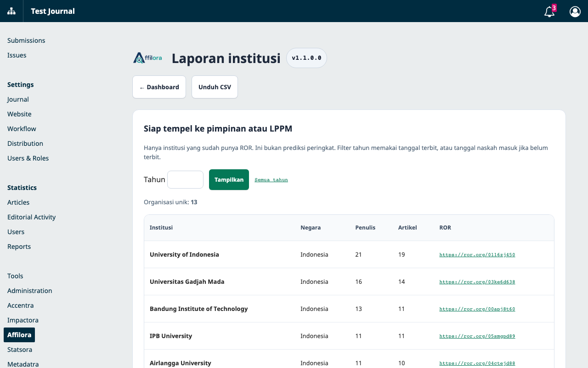Open Editorial Activity statistics
This screenshot has width=588, height=368.
(x=32, y=217)
